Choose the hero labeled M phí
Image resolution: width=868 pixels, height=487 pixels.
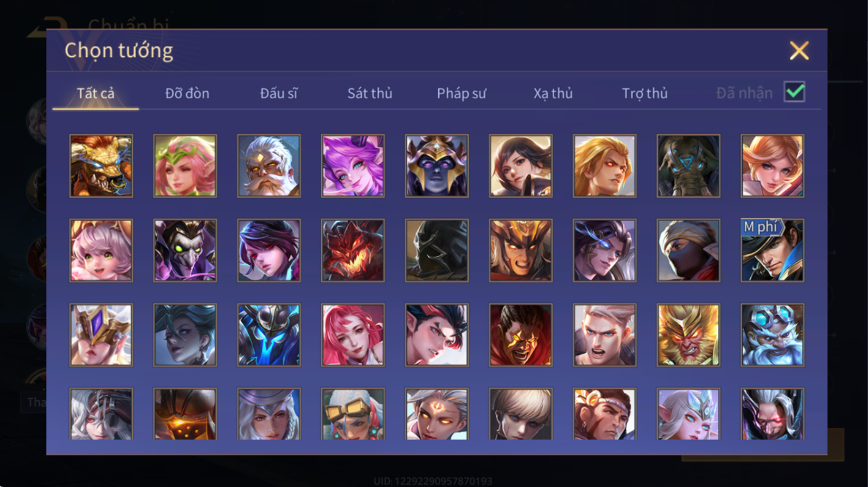(x=772, y=250)
